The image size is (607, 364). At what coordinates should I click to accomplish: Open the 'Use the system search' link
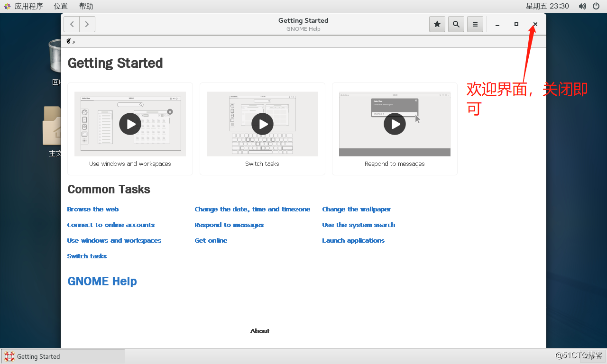click(x=359, y=225)
